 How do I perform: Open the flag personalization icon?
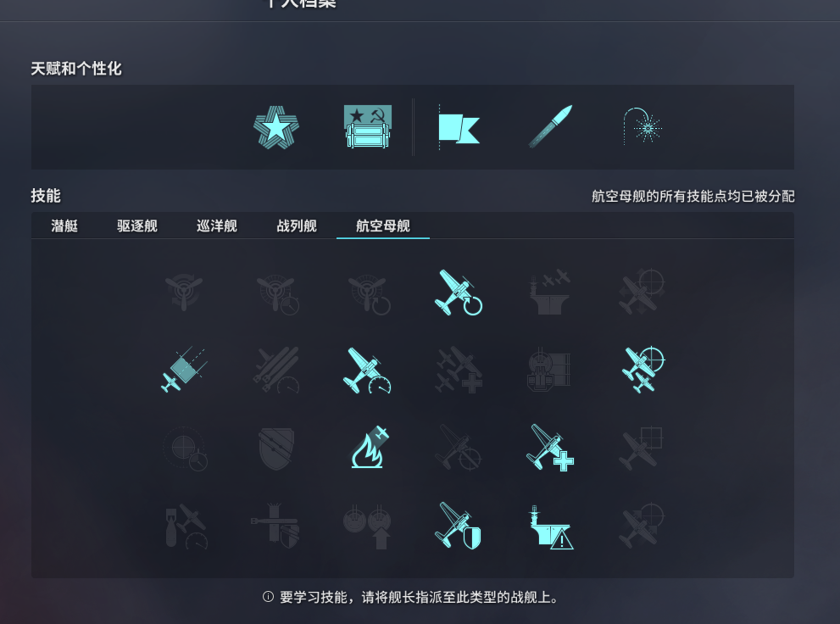tap(459, 127)
